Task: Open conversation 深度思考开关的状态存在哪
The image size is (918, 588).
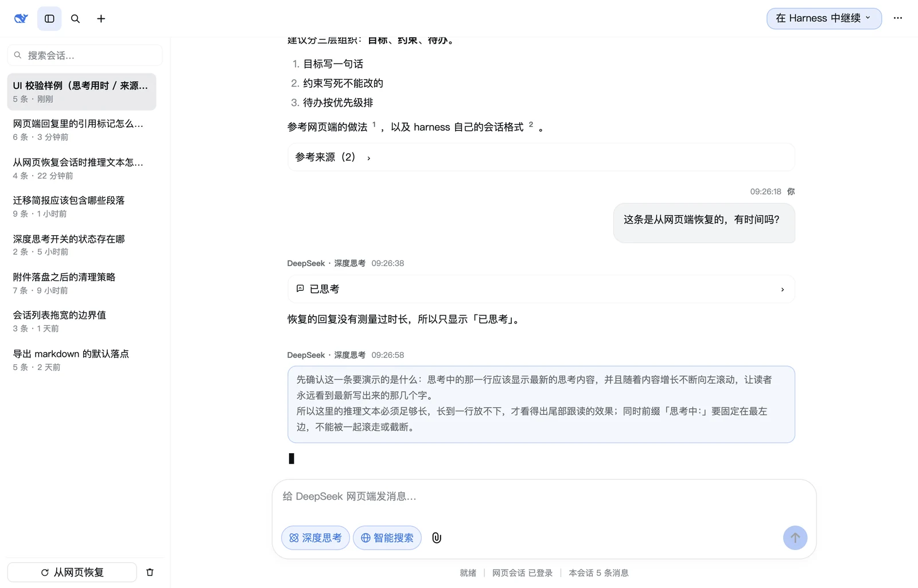Action: click(81, 245)
